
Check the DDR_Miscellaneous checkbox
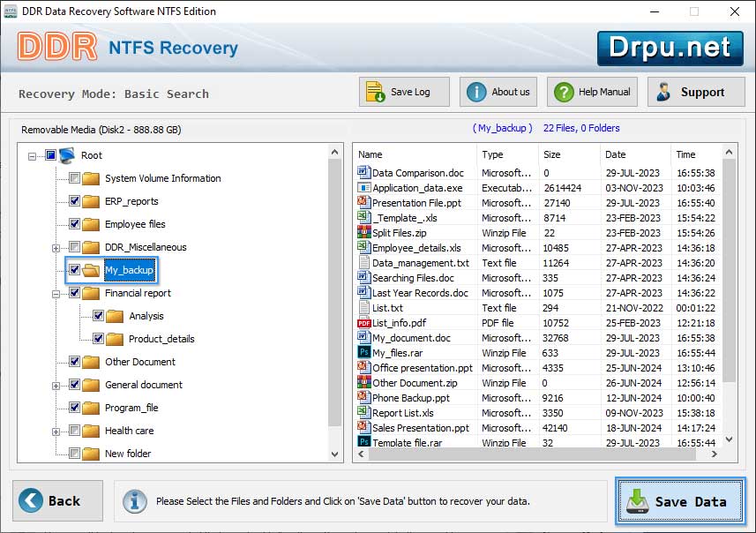click(x=74, y=247)
